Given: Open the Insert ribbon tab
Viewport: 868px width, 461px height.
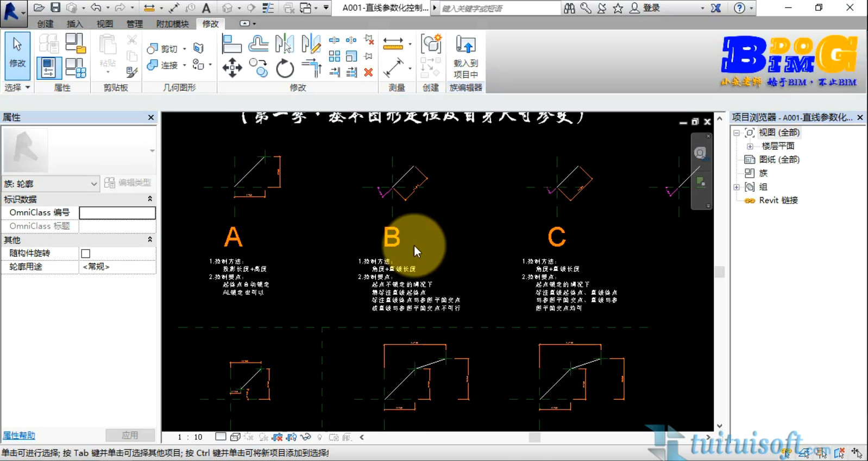Looking at the screenshot, I should [x=74, y=24].
